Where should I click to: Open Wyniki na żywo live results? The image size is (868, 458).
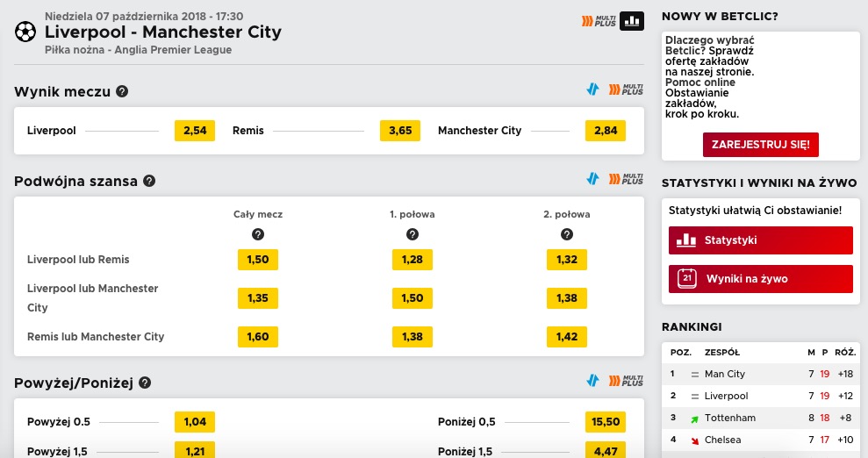click(x=761, y=279)
